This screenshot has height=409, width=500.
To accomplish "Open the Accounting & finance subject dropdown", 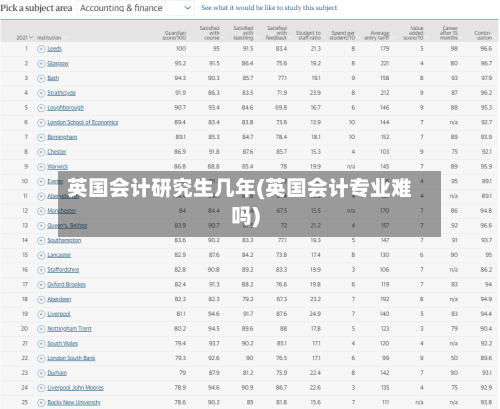I will click(136, 8).
